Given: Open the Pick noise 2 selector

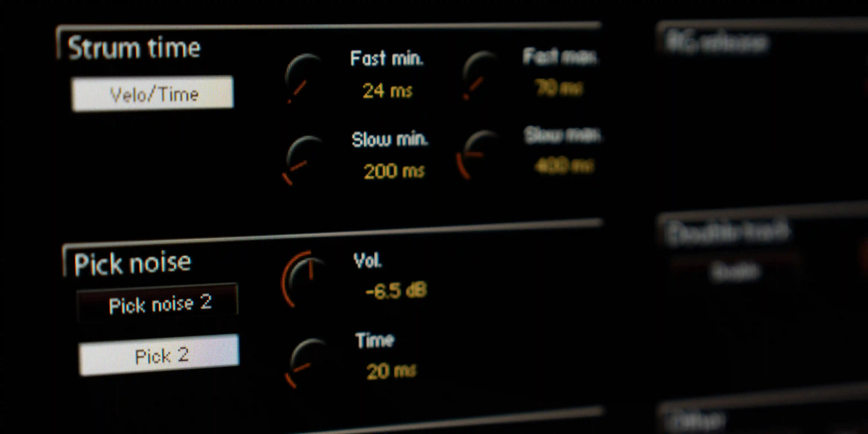Looking at the screenshot, I should tap(158, 303).
